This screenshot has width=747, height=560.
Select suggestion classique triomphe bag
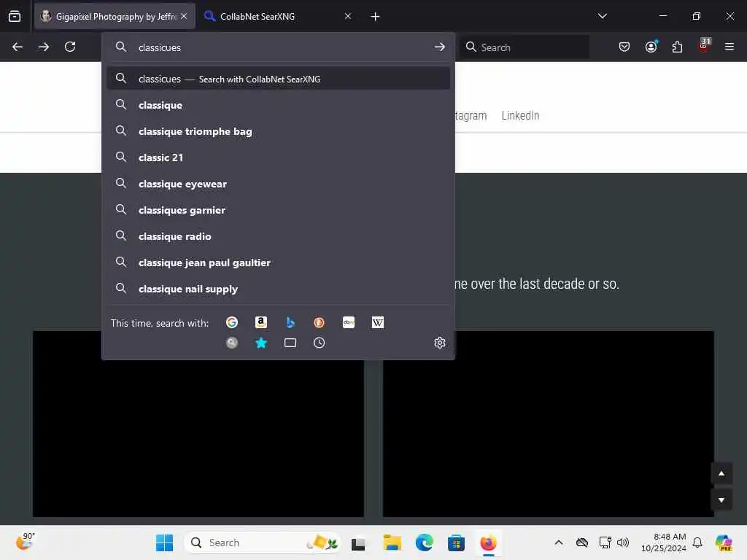click(278, 131)
